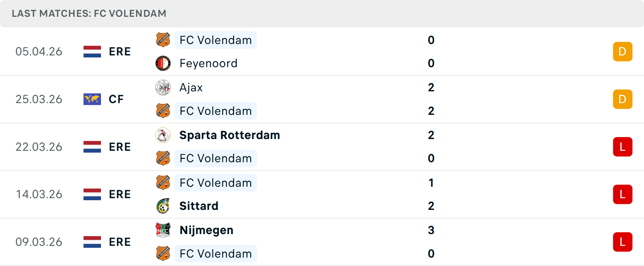Open the ERE competition label on 14.03.26

(x=120, y=194)
